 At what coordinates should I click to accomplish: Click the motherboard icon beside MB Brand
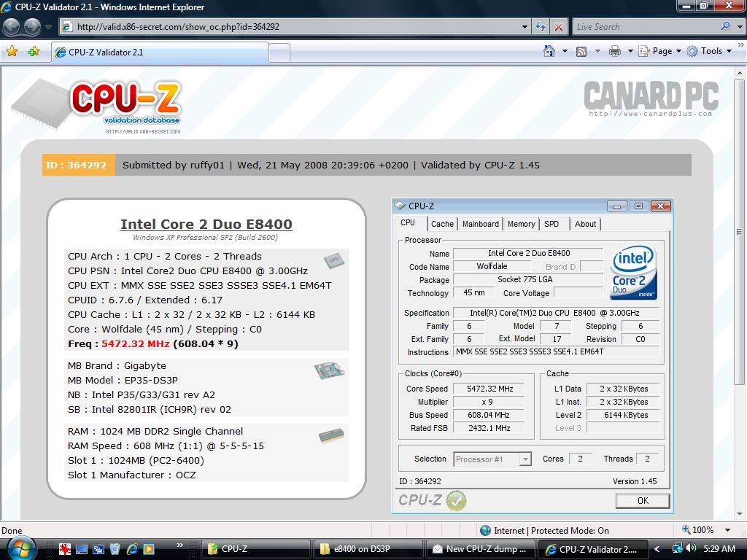329,370
